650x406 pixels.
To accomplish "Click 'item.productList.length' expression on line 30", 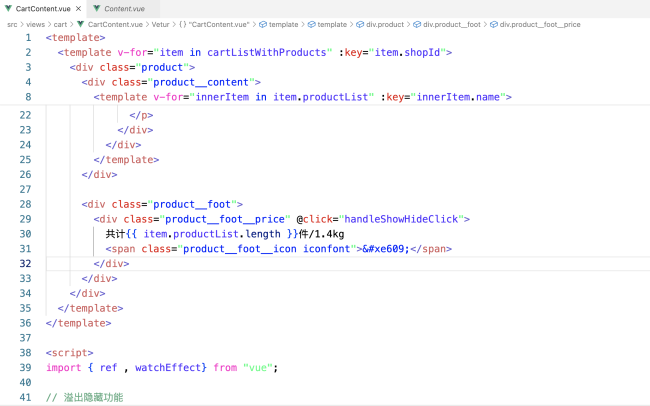I will coord(212,234).
